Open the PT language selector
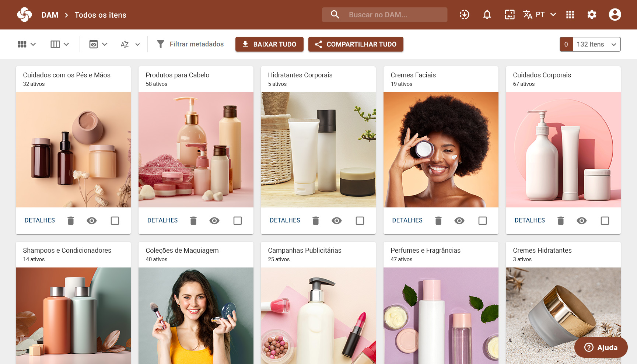 (x=540, y=15)
